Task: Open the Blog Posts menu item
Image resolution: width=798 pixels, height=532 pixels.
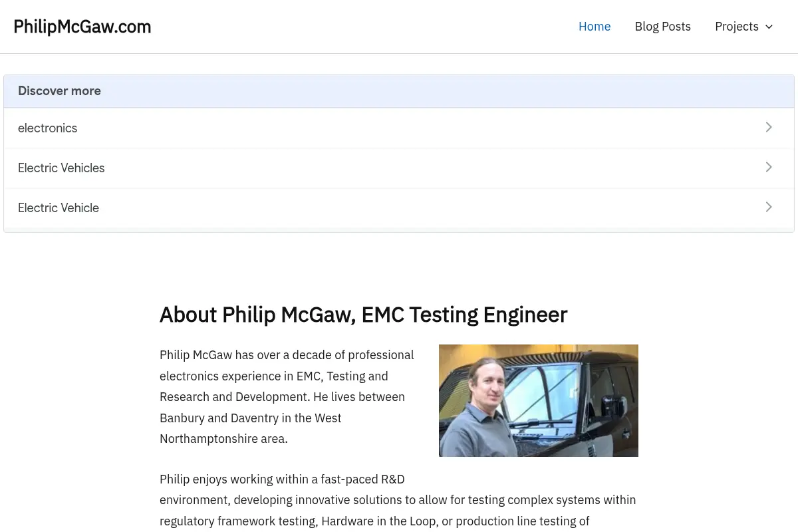Action: [x=662, y=27]
